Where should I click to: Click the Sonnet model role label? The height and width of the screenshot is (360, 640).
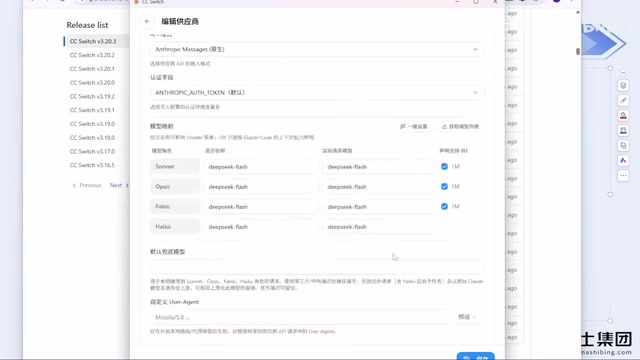(175, 167)
